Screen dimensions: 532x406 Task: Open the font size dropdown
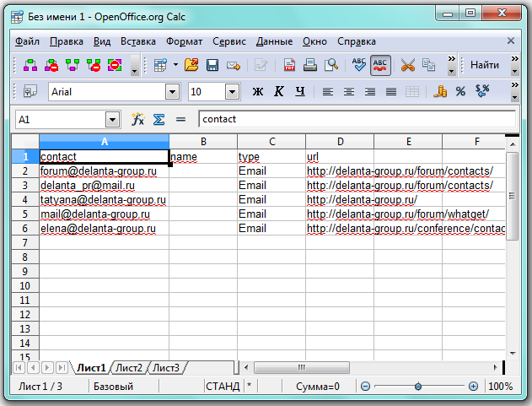[233, 92]
